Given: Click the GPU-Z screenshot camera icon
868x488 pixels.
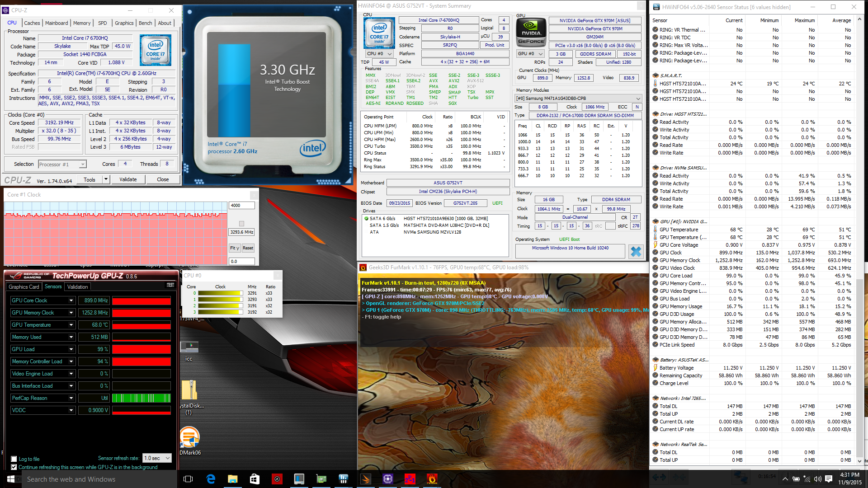Looking at the screenshot, I should [170, 285].
